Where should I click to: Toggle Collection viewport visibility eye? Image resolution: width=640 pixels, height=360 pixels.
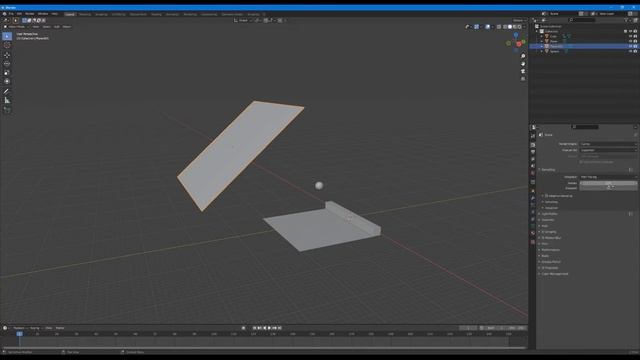[x=631, y=31]
